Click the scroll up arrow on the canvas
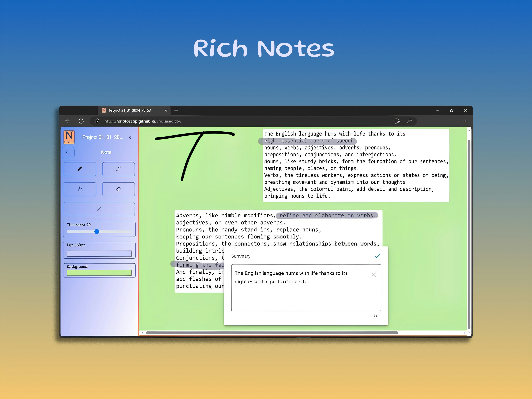This screenshot has height=399, width=532. [x=469, y=131]
